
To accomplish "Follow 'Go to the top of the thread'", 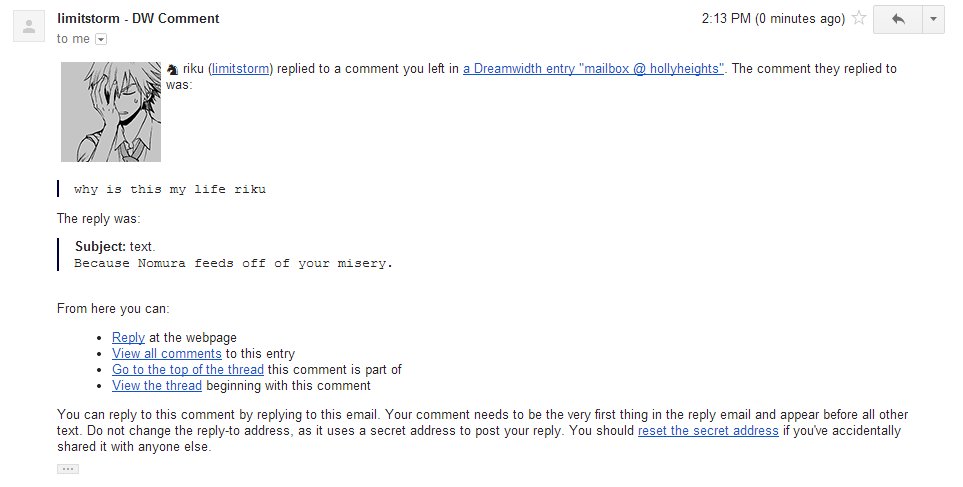I will click(187, 369).
